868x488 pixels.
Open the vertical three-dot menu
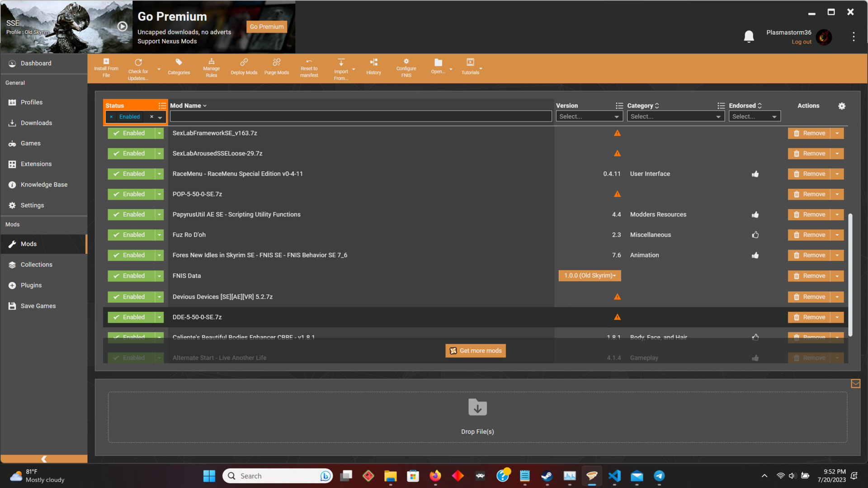[854, 37]
